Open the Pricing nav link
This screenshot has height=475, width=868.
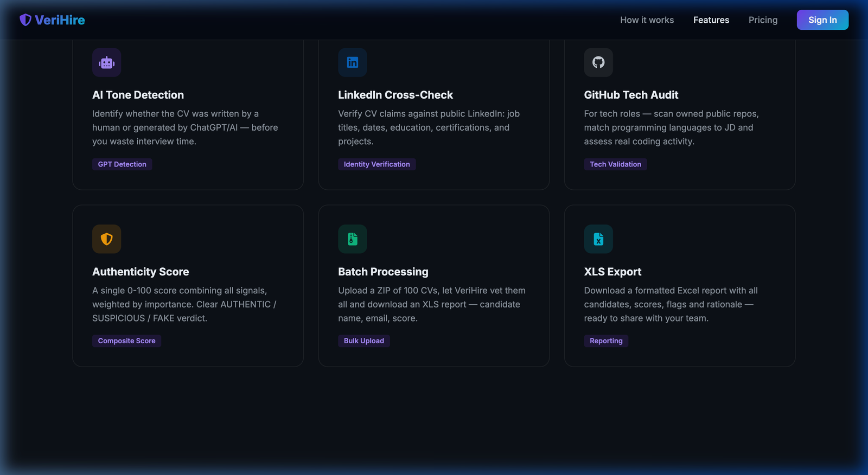coord(763,20)
